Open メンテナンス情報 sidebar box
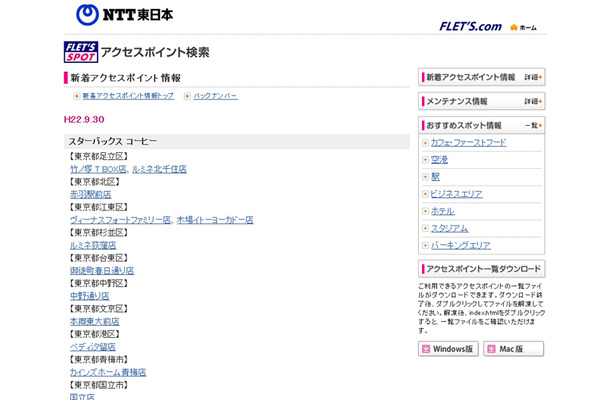The width and height of the screenshot is (610, 400). (482, 101)
